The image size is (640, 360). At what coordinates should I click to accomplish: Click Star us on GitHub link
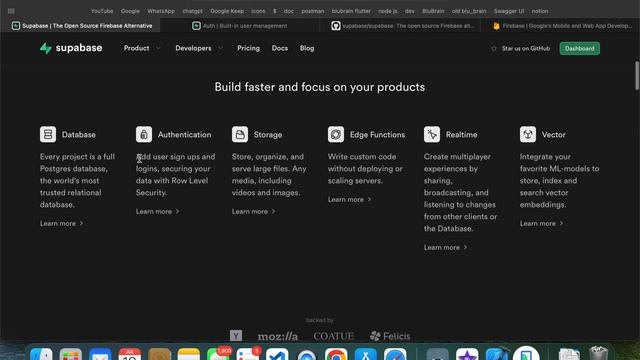[526, 49]
